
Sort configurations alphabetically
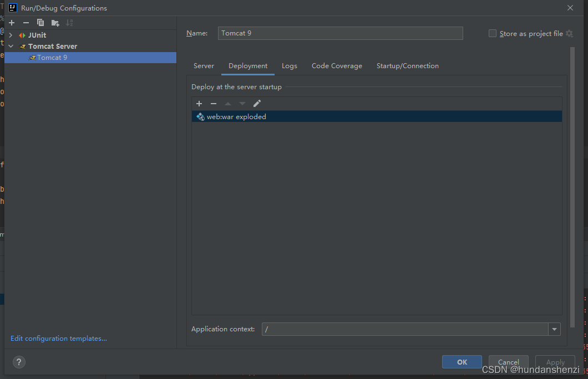[69, 23]
